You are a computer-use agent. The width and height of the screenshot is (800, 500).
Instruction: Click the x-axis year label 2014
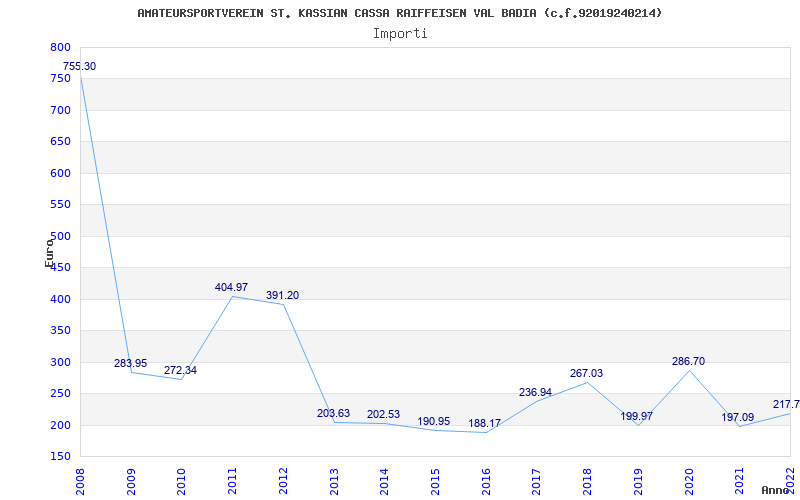(384, 481)
